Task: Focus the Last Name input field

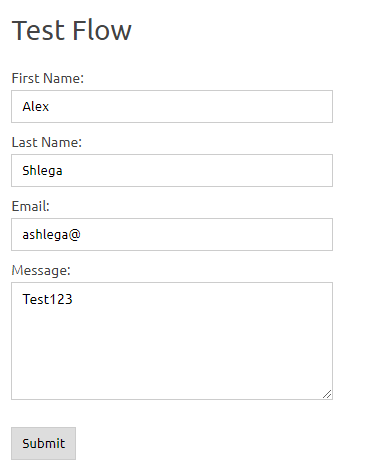Action: [x=172, y=170]
